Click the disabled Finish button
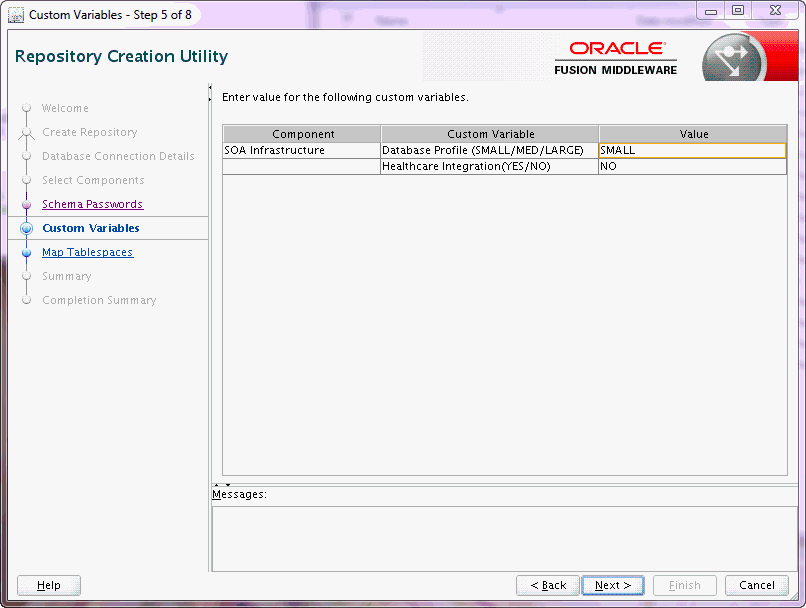 [684, 585]
